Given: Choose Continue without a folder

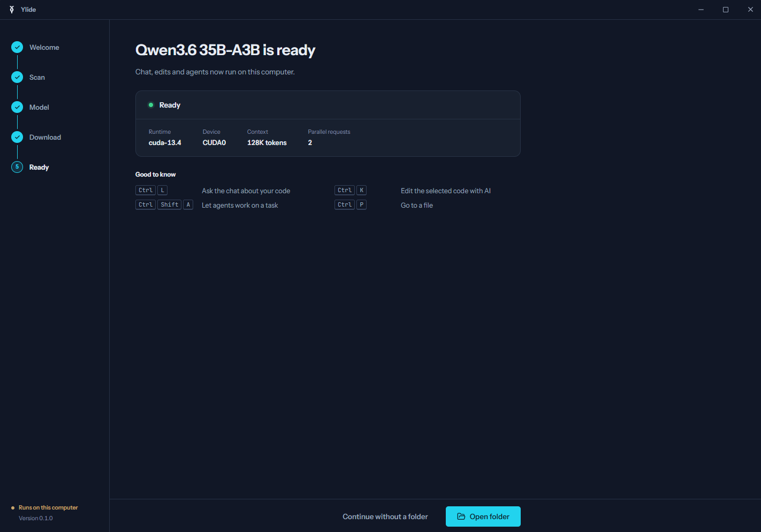Looking at the screenshot, I should [x=385, y=516].
